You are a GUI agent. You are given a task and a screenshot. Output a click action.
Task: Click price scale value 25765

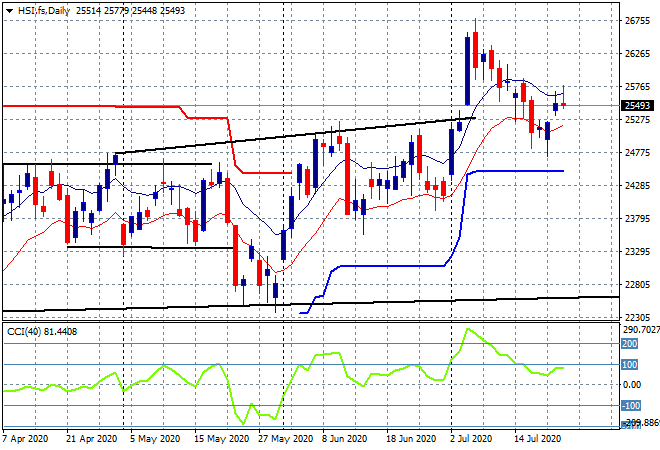tap(637, 87)
